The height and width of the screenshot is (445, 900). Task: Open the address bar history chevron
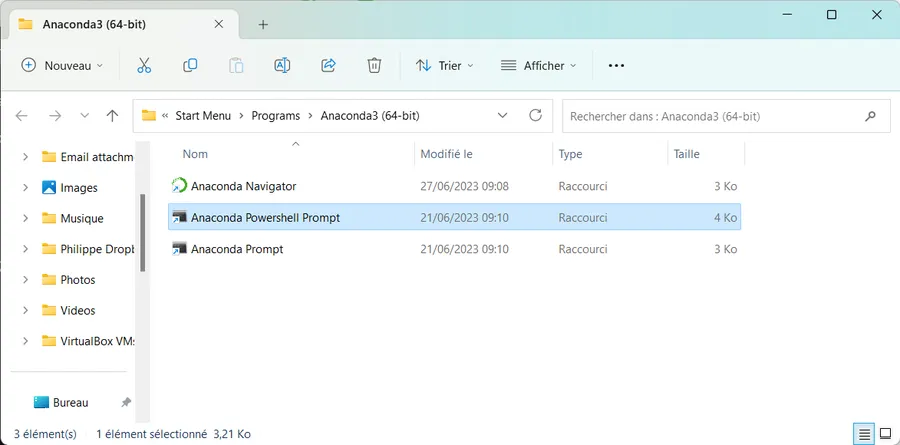tap(502, 116)
